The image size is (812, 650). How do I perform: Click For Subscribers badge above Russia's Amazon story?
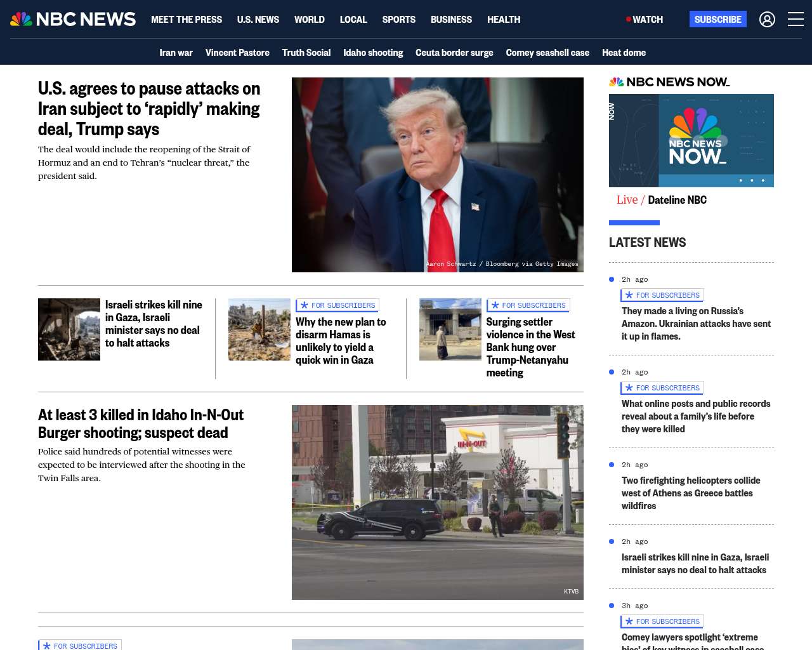point(662,295)
